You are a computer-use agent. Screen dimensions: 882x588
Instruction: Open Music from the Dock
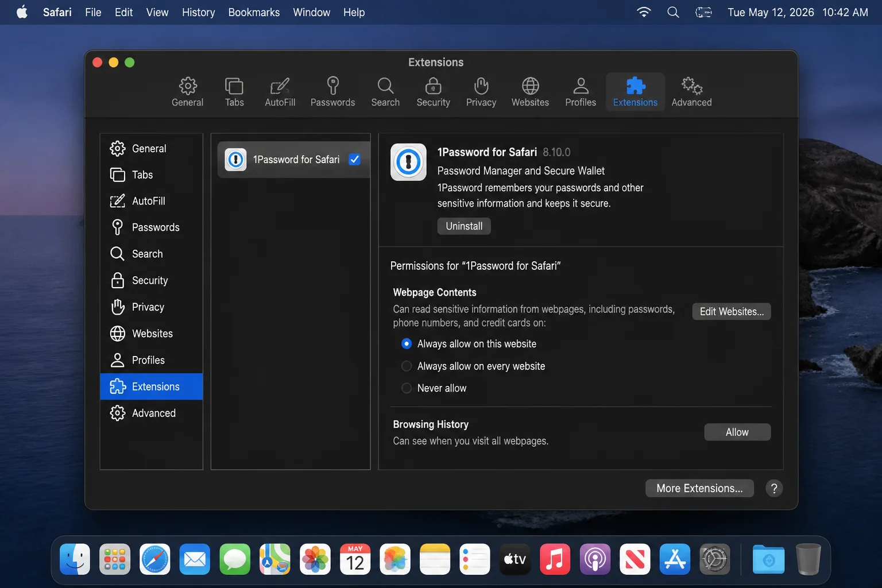point(555,559)
